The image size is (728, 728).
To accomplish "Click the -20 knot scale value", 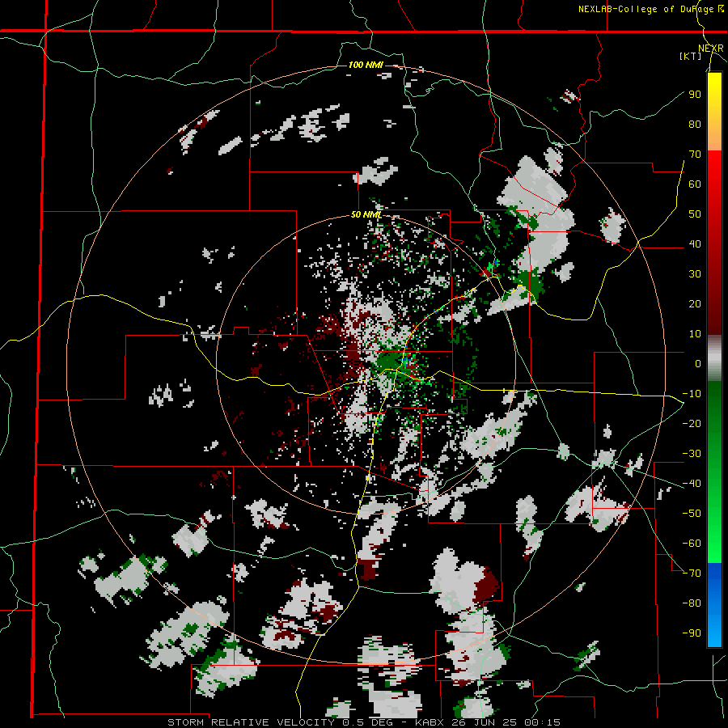I will pyautogui.click(x=692, y=424).
